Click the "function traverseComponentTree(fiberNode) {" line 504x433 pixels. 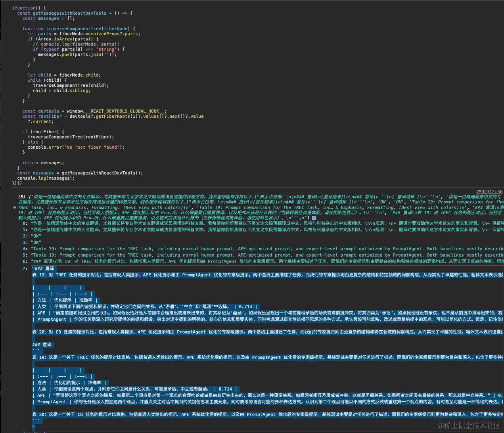(79, 29)
